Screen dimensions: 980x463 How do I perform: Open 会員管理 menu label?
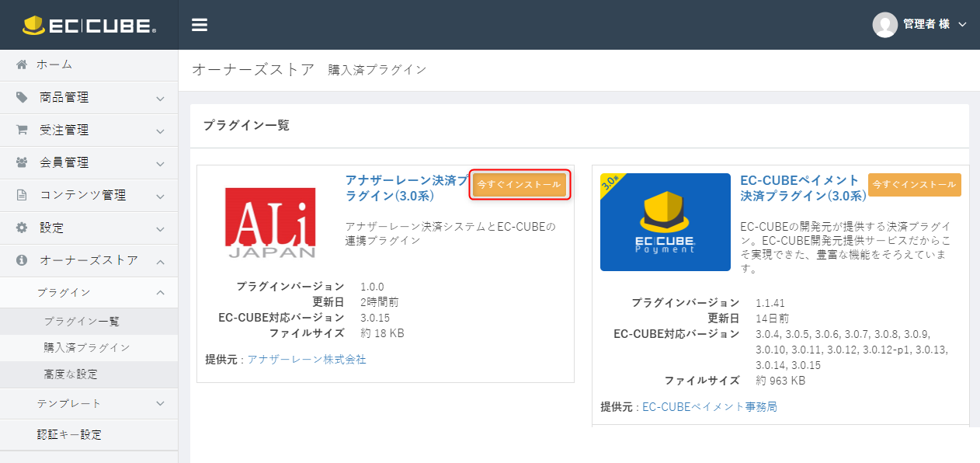64,162
